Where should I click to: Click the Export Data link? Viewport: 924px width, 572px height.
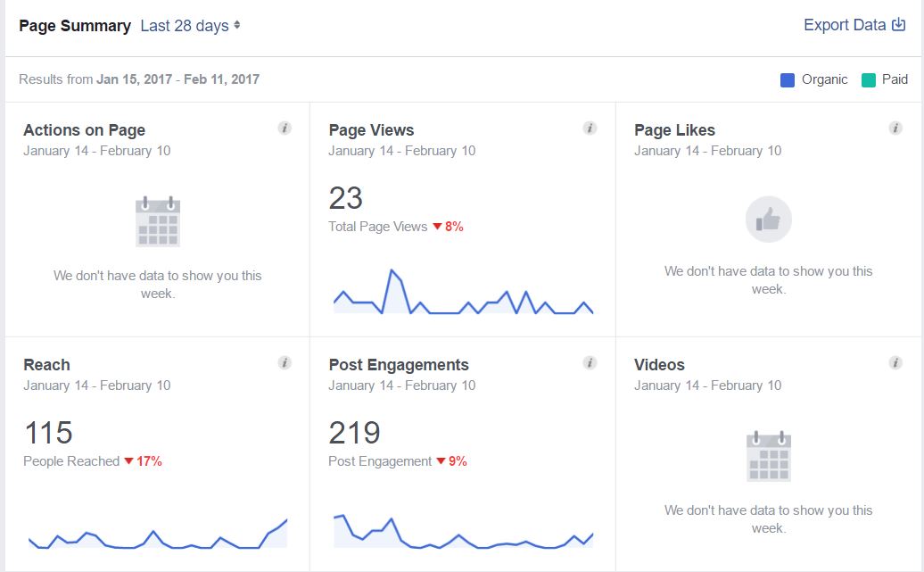tap(854, 25)
